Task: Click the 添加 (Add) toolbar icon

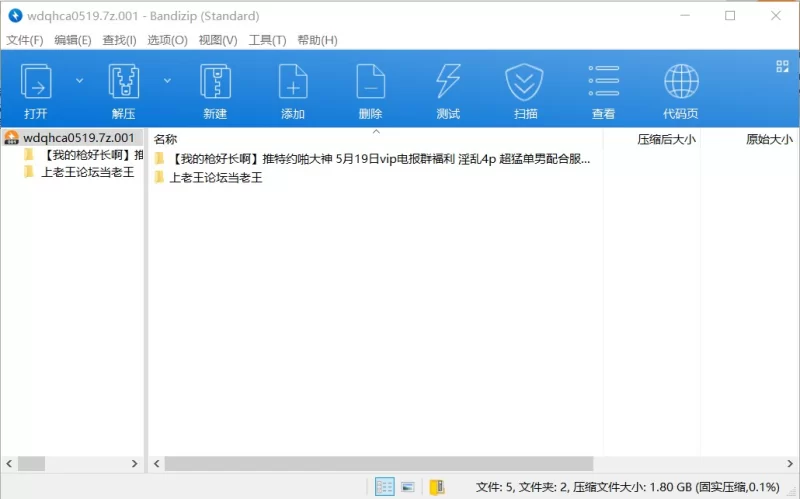Action: [x=293, y=82]
